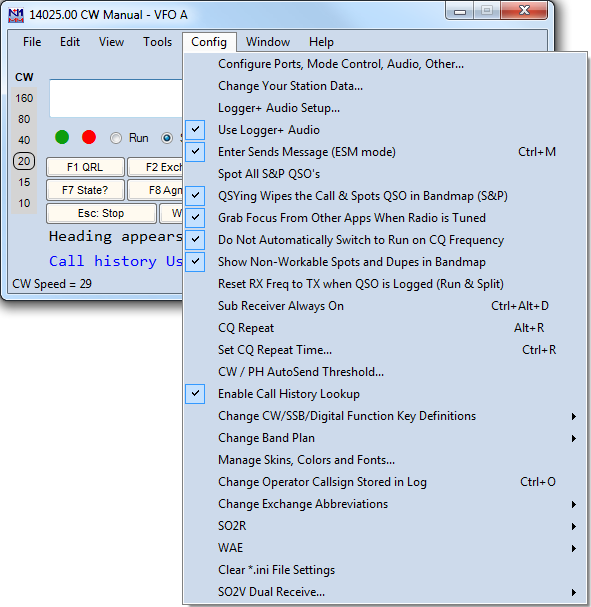Click the green status LED indicator
Screen dimensions: 591x607
(62, 137)
